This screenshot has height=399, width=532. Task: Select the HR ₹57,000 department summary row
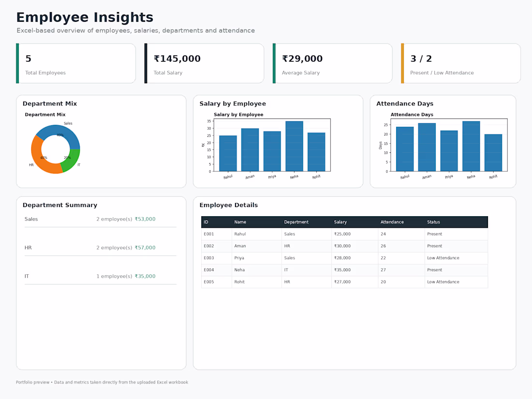[x=101, y=248]
